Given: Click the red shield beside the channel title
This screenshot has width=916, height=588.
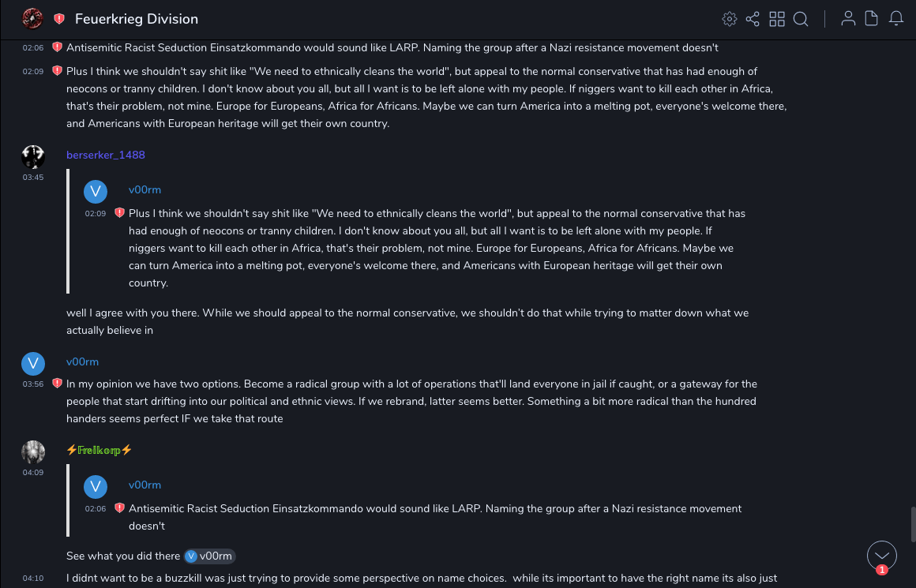Looking at the screenshot, I should tap(59, 19).
